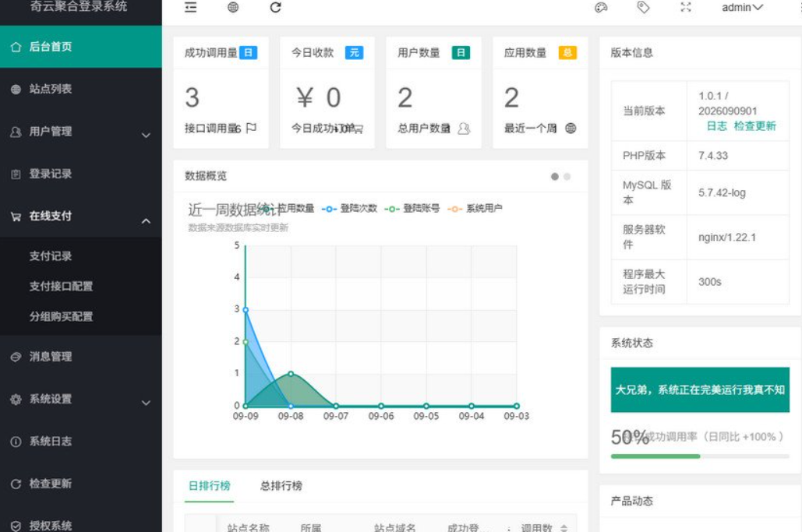802x532 pixels.
Task: Switch to the second carousel dot in 数据概览
Action: coord(567,176)
